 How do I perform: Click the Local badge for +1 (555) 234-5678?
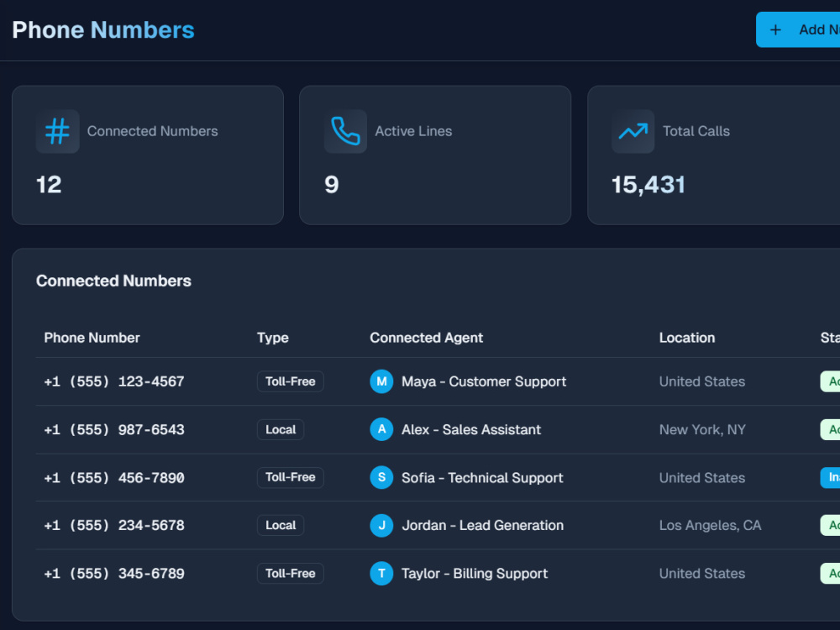(x=281, y=526)
